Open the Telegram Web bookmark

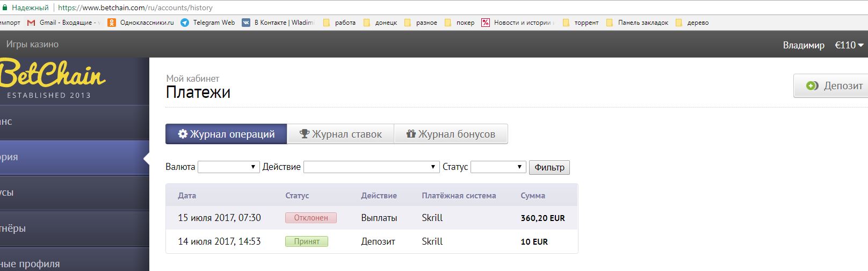click(208, 23)
